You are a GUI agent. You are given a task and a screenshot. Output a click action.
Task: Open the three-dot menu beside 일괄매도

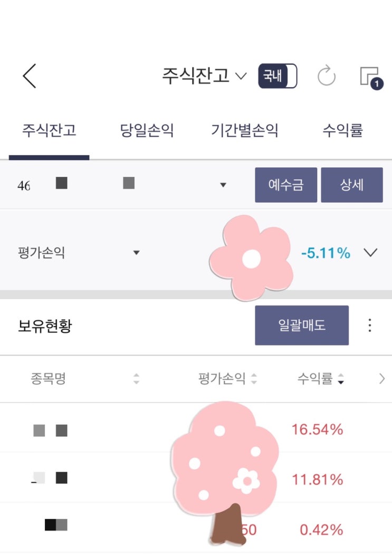(x=370, y=325)
